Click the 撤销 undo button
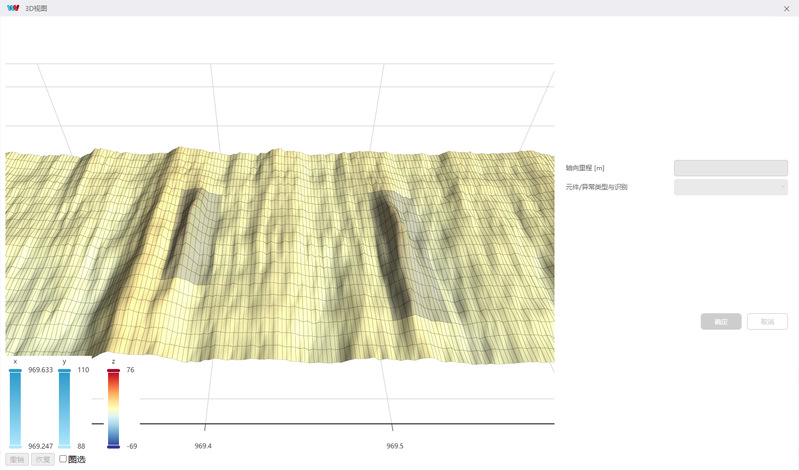Screen dimensions: 799x470 click(x=17, y=459)
